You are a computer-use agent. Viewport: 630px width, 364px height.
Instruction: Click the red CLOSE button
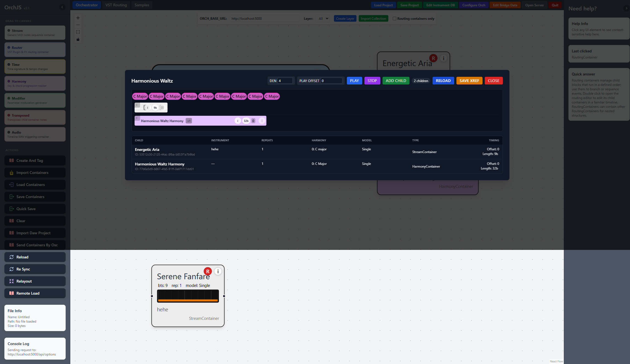(494, 81)
